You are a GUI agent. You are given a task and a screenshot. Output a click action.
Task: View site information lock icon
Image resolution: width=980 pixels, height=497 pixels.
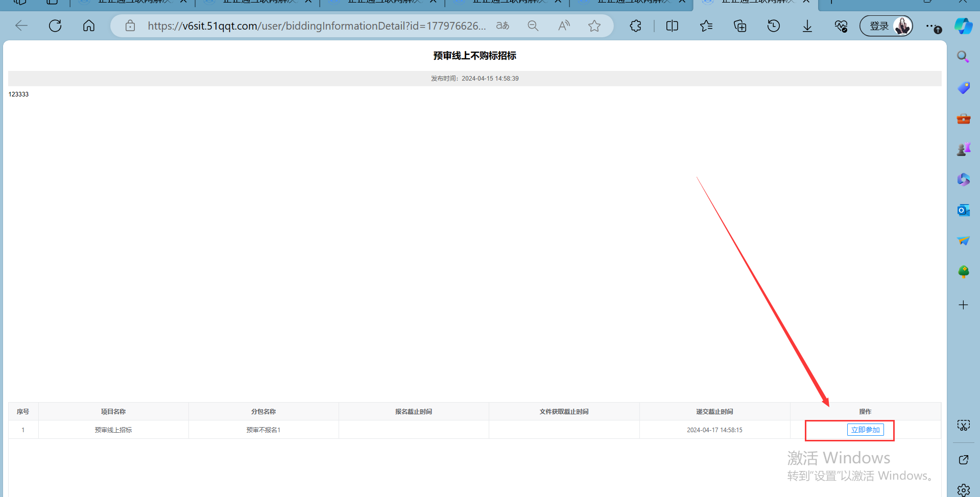click(x=130, y=26)
